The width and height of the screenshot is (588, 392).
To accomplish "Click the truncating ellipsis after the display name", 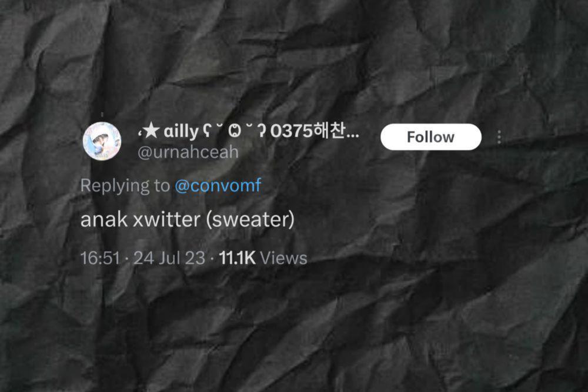I will (x=352, y=134).
